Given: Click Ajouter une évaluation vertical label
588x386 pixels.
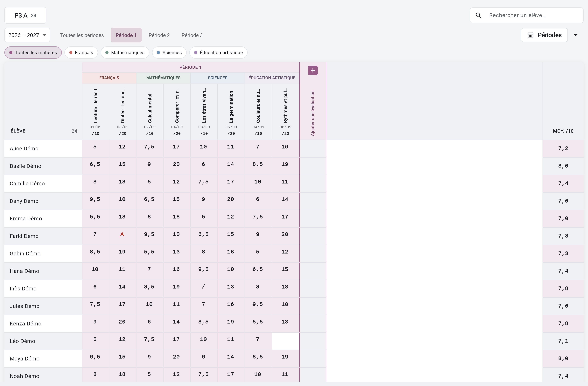Looking at the screenshot, I should pyautogui.click(x=313, y=113).
